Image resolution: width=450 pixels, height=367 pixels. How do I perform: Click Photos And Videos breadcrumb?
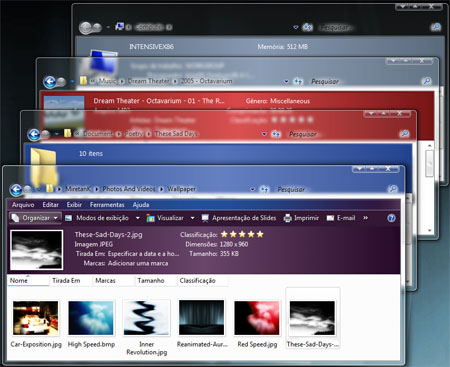129,189
